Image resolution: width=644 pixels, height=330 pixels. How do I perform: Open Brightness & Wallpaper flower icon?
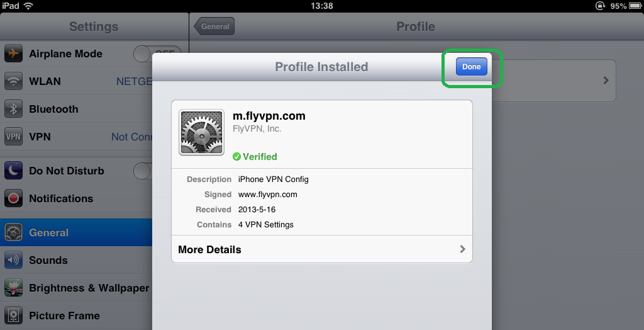coord(14,288)
